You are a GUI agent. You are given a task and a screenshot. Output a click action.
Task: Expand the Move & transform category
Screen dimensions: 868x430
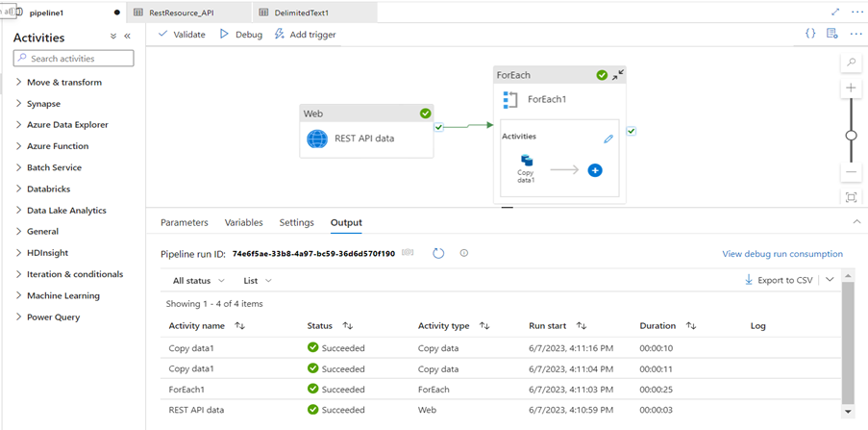point(63,83)
